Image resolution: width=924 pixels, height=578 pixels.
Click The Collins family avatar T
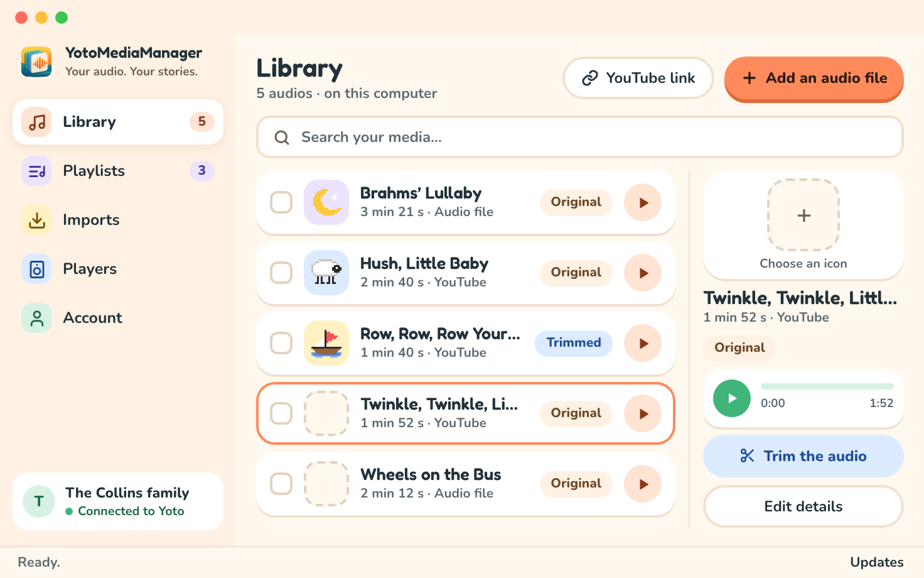[39, 501]
